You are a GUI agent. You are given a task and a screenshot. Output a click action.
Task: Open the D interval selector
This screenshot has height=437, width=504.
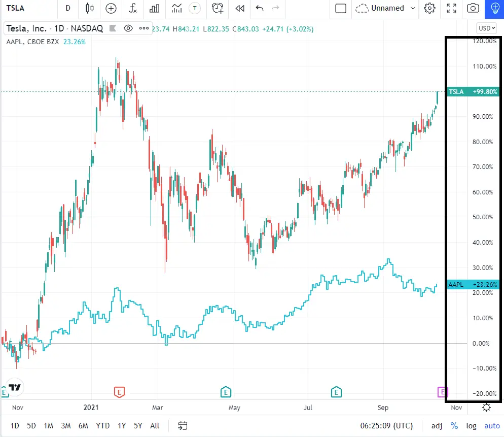pyautogui.click(x=68, y=8)
